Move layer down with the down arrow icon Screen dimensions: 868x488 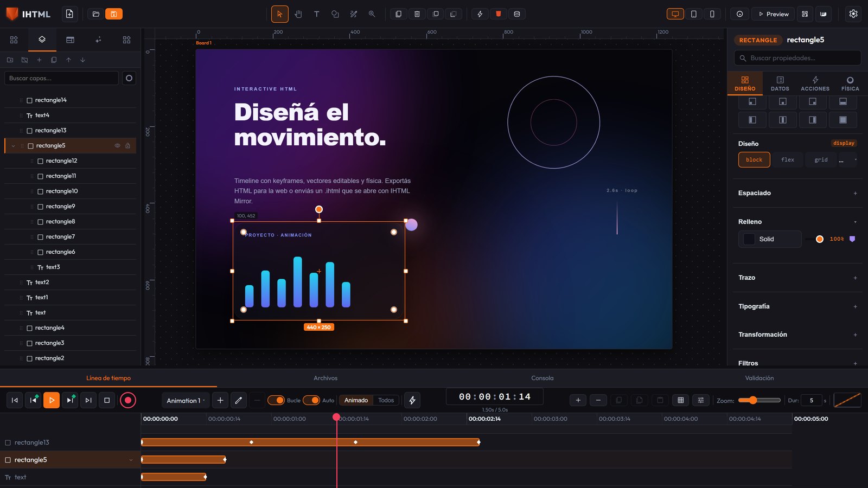tap(83, 60)
